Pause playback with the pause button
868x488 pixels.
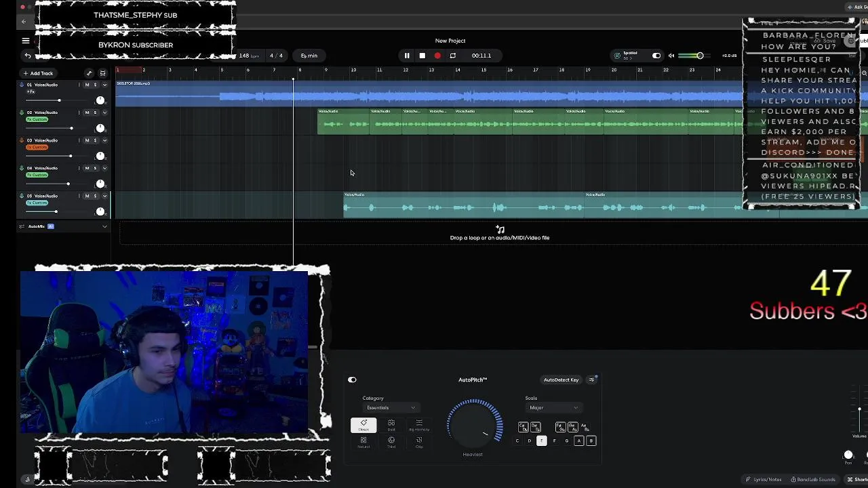pyautogui.click(x=407, y=56)
